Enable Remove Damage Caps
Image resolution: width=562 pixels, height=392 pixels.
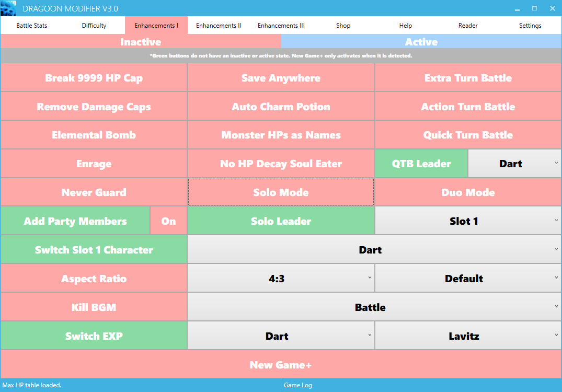(94, 107)
